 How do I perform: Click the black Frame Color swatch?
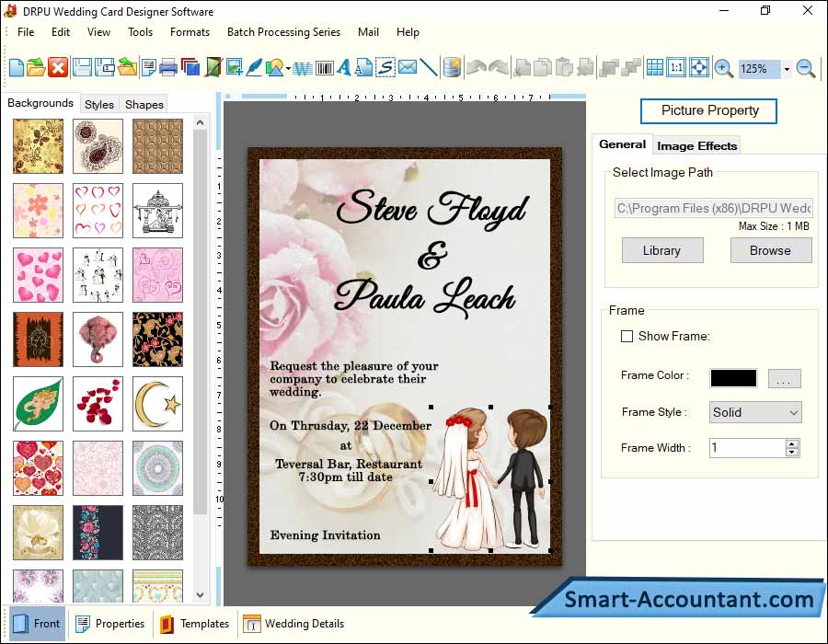coord(733,378)
